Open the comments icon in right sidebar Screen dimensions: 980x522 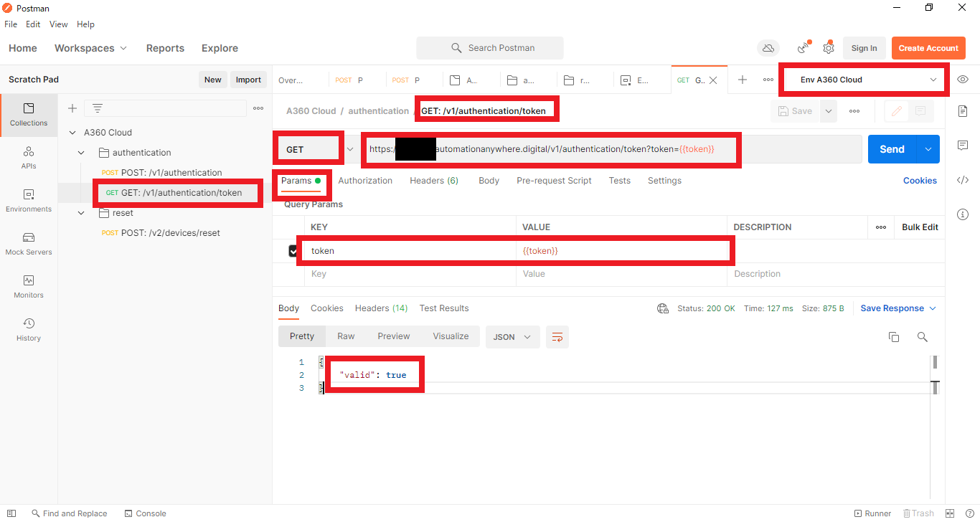point(963,146)
